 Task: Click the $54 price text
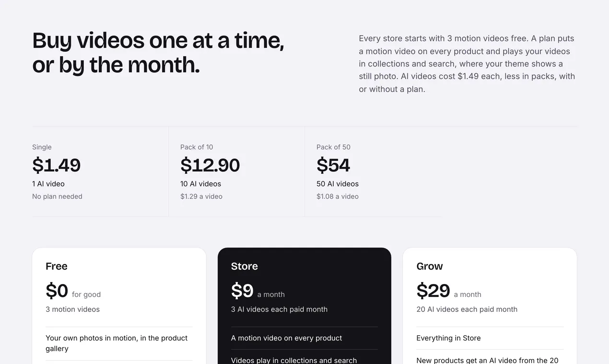pyautogui.click(x=333, y=165)
